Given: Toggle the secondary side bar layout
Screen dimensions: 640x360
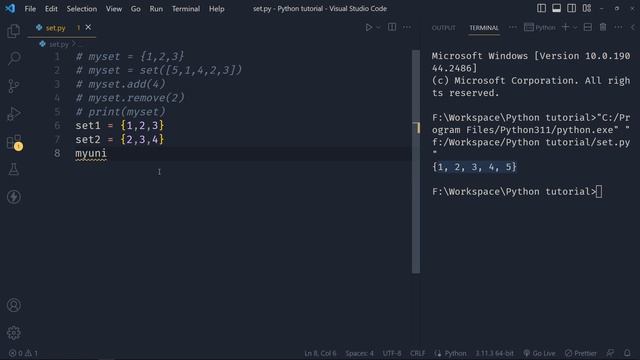Looking at the screenshot, I should 571,8.
